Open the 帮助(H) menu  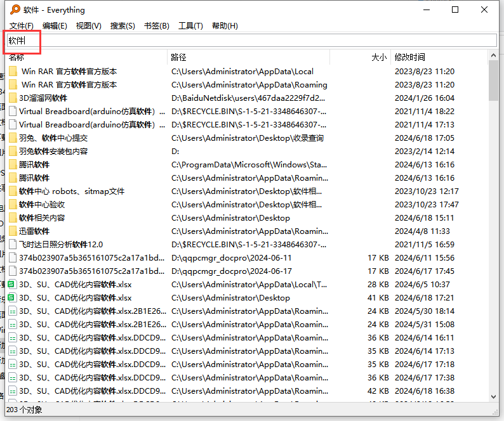225,26
